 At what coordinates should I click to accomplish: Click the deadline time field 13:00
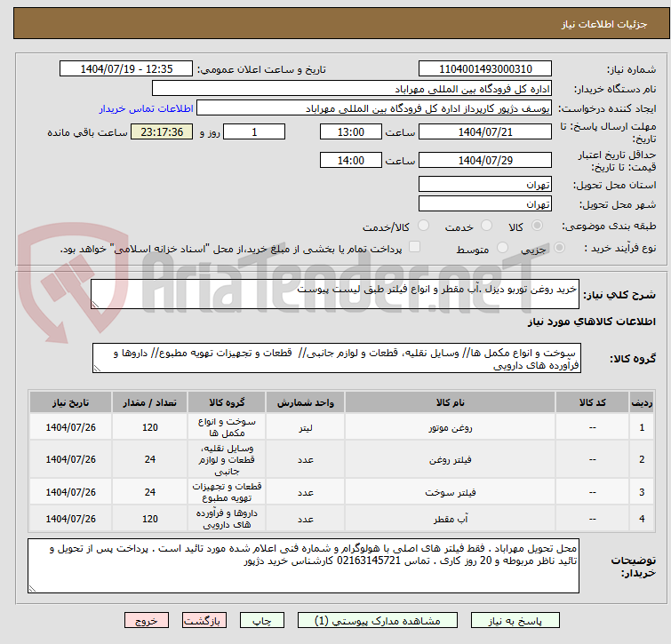pyautogui.click(x=350, y=131)
